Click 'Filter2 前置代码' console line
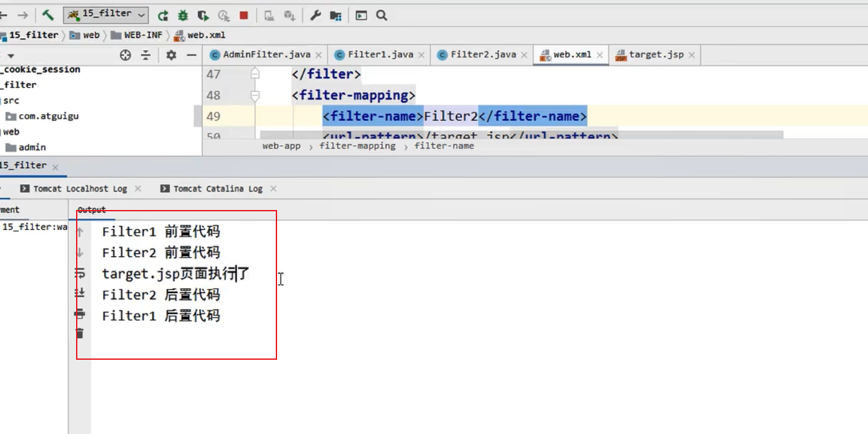This screenshot has width=868, height=434. click(161, 253)
